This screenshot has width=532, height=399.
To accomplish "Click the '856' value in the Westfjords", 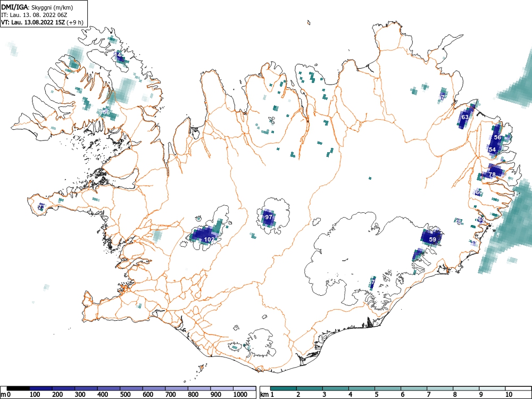I will 104,112.
